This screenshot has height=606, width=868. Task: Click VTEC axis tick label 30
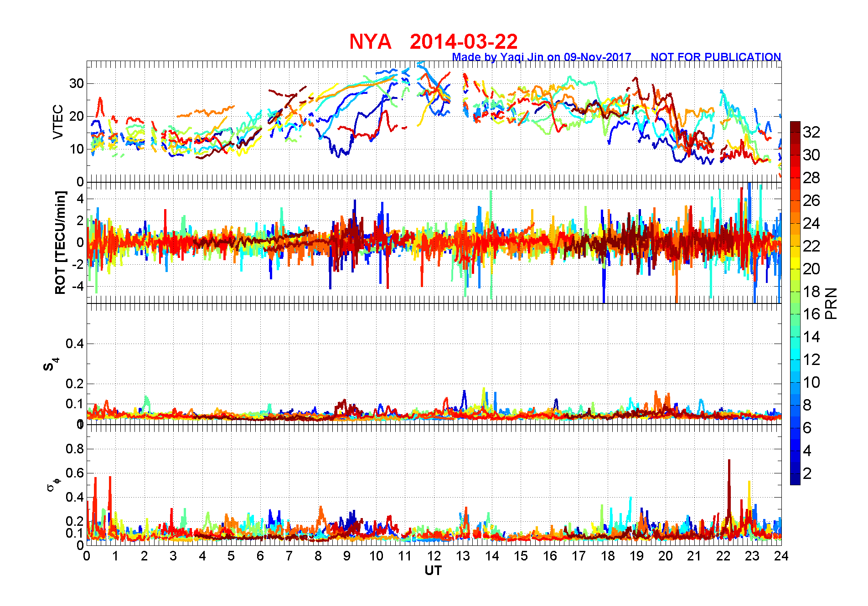[x=77, y=83]
